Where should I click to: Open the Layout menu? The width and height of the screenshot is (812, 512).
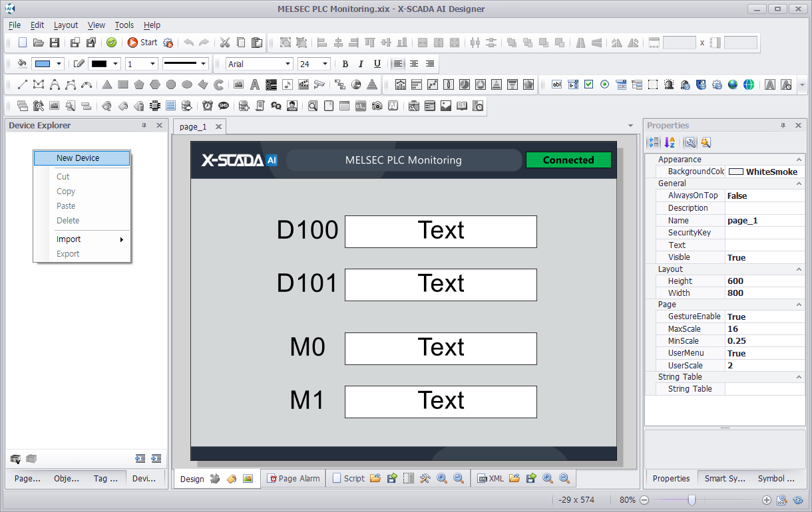pyautogui.click(x=66, y=25)
